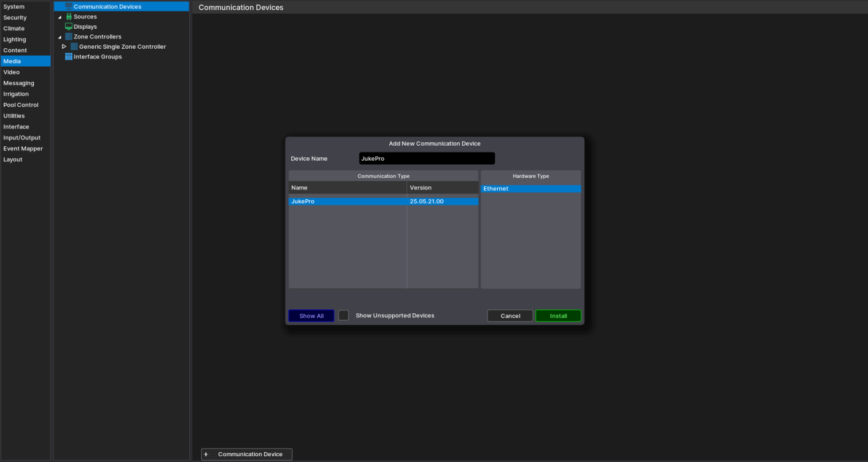This screenshot has width=868, height=462.
Task: Select the Media section
Action: pyautogui.click(x=25, y=61)
